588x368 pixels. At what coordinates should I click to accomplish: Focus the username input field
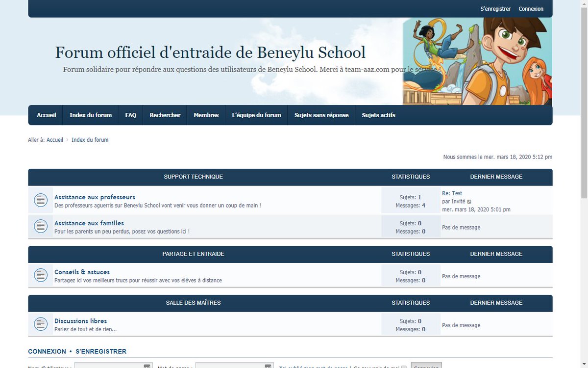(113, 367)
